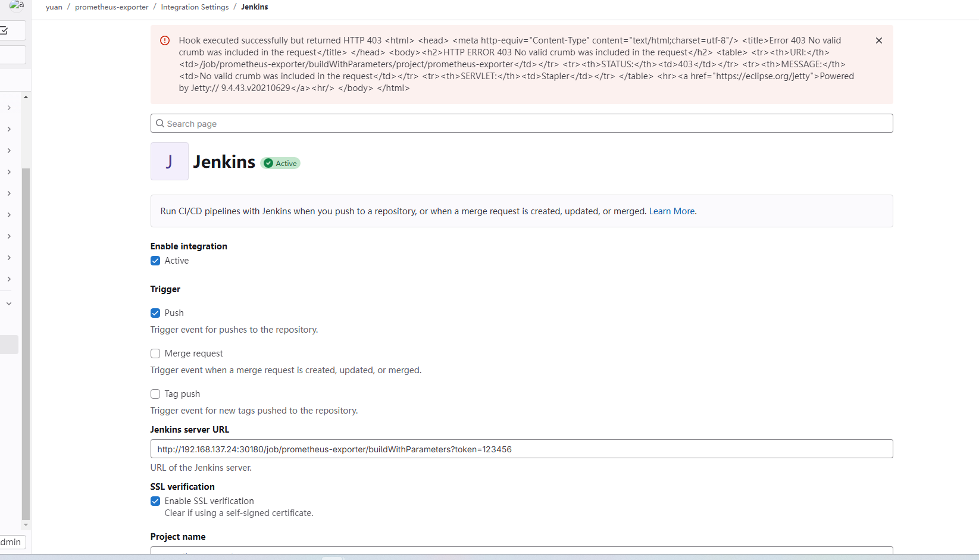This screenshot has width=979, height=560.
Task: Collapse the expanded sidebar section down-chevron
Action: pos(9,304)
